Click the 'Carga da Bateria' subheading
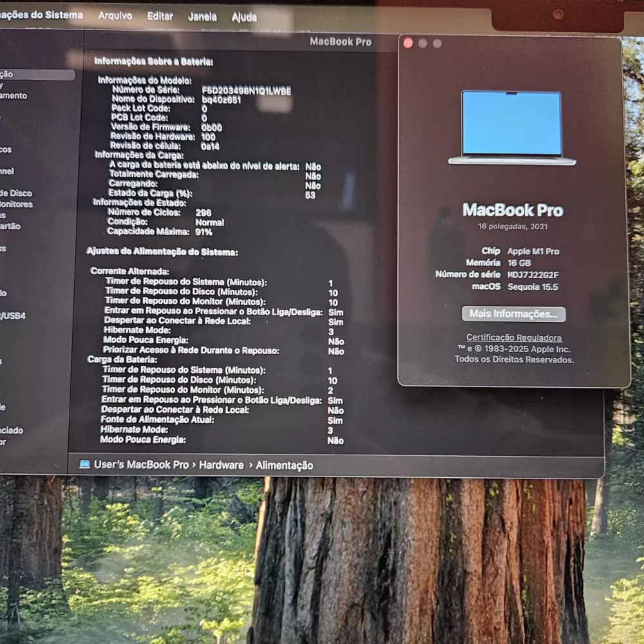The image size is (644, 644). point(122,359)
